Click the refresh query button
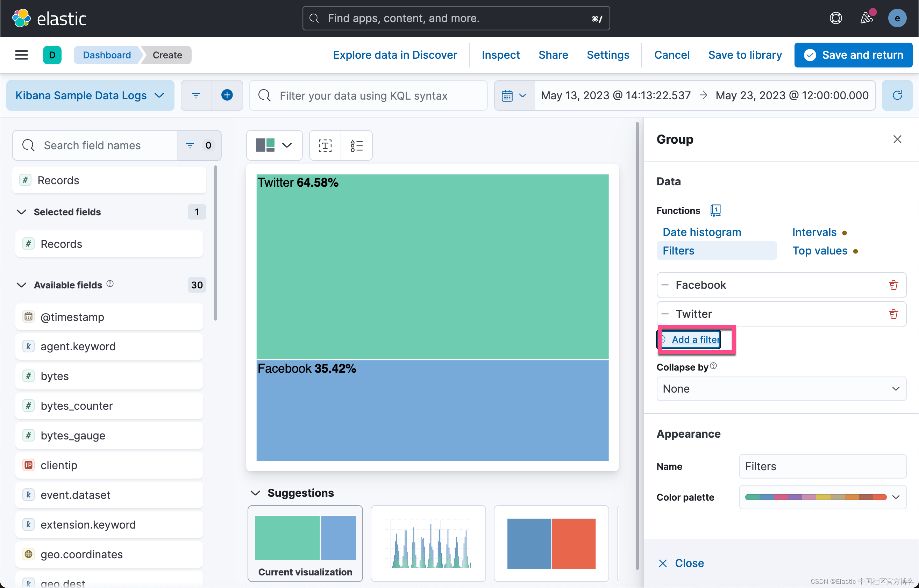919x588 pixels. click(x=897, y=95)
